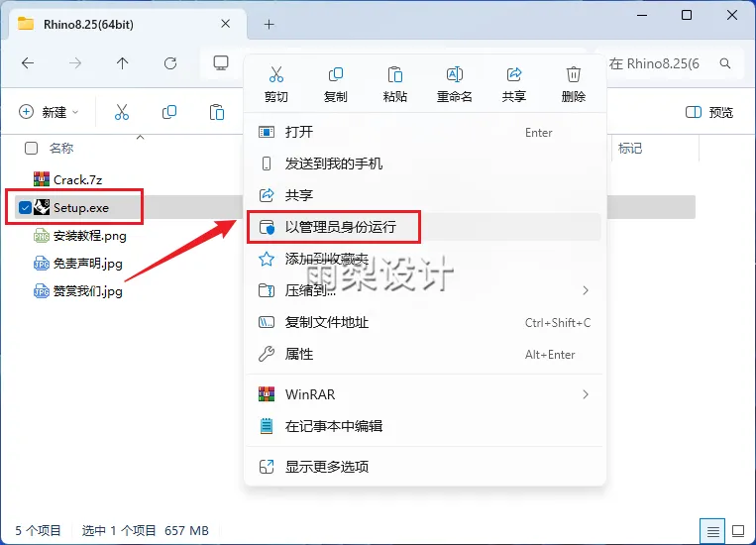Click the Copy icon in Explorer toolbar
Screen dimensions: 756x545
[x=169, y=112]
